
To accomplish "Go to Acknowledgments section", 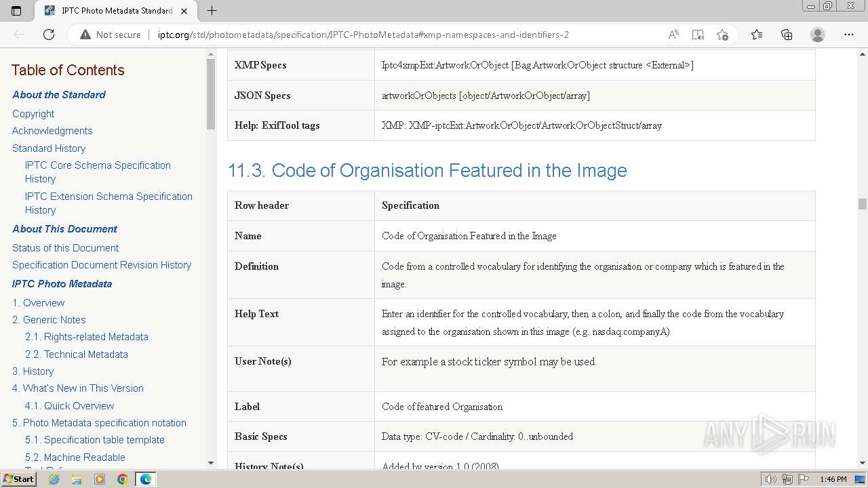I will [52, 131].
